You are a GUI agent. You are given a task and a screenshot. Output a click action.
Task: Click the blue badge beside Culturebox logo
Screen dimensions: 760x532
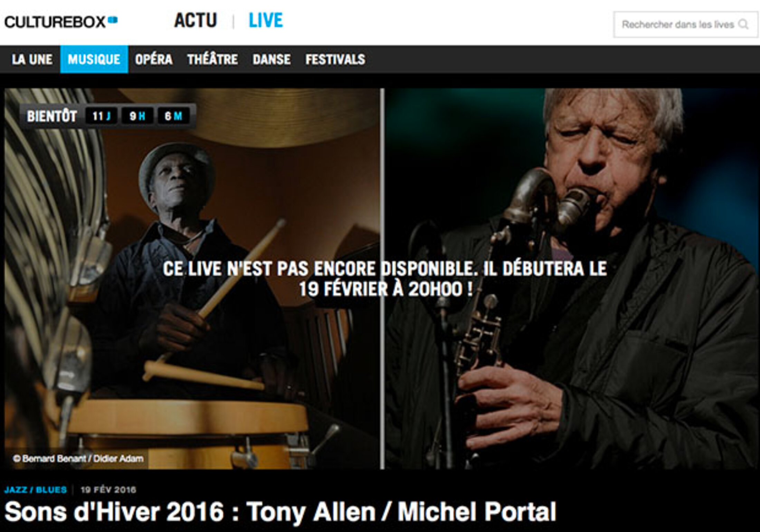(x=113, y=20)
